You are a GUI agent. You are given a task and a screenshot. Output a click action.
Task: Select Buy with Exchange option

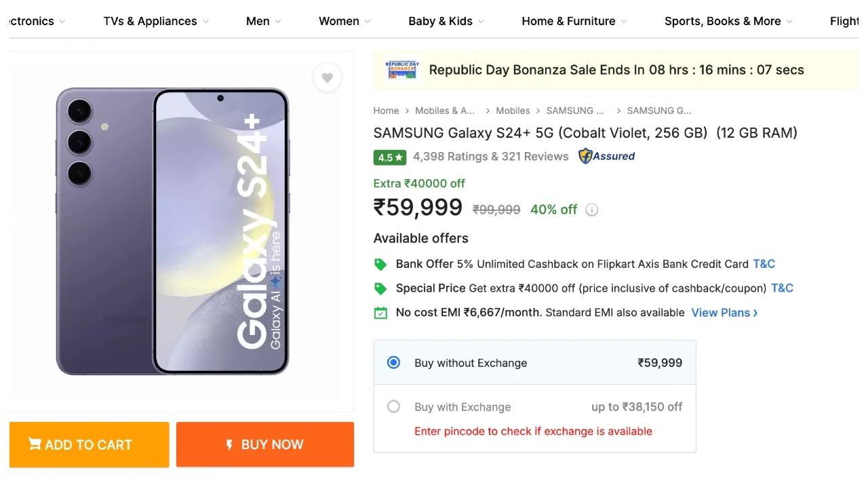coord(393,407)
